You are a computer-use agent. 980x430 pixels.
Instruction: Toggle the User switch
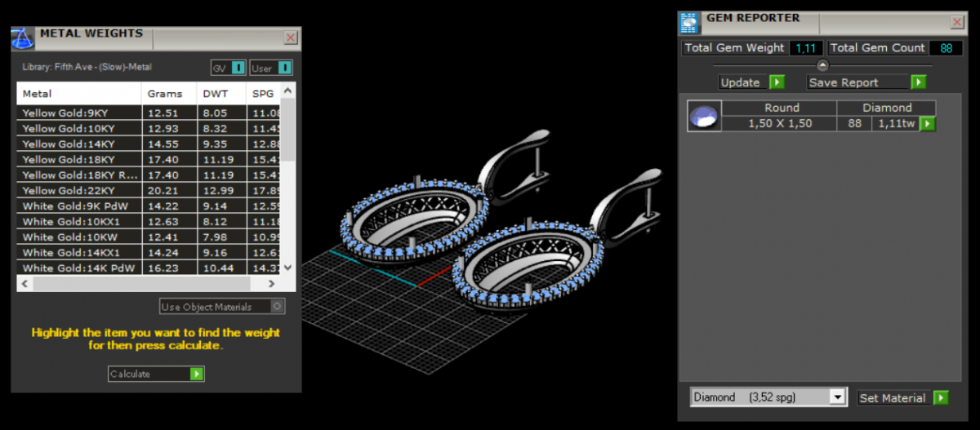[x=271, y=68]
